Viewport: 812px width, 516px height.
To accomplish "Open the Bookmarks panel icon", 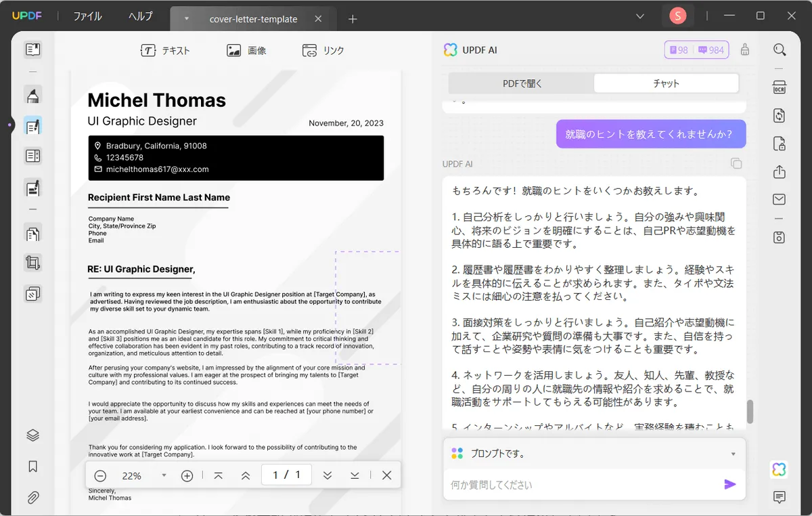I will pos(32,467).
